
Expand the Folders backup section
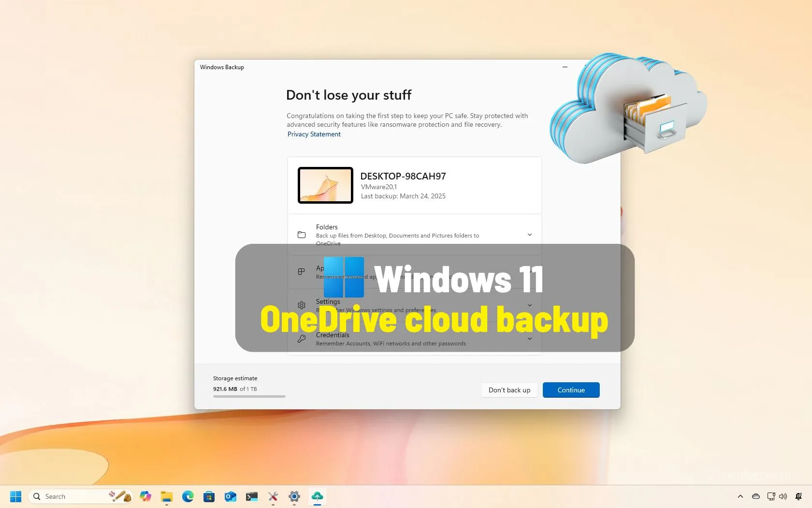pos(530,235)
